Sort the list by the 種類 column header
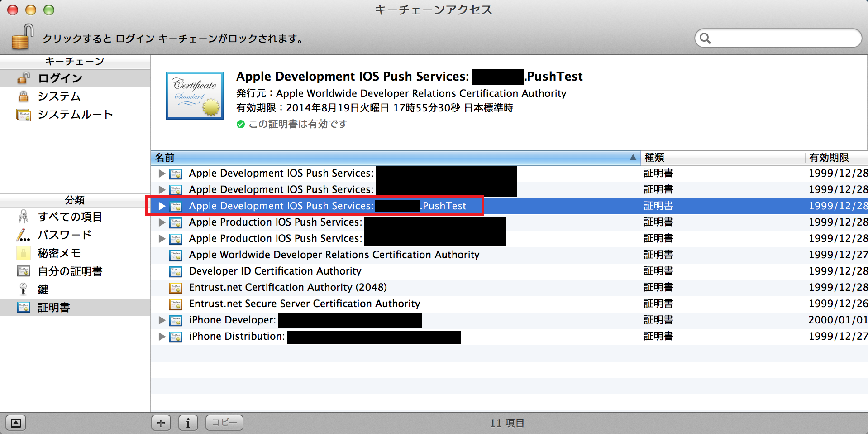Screen dimensions: 868x434 click(722, 158)
